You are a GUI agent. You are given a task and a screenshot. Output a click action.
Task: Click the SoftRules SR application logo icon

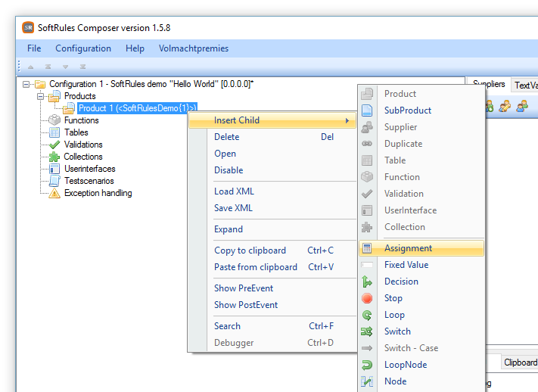tap(28, 27)
